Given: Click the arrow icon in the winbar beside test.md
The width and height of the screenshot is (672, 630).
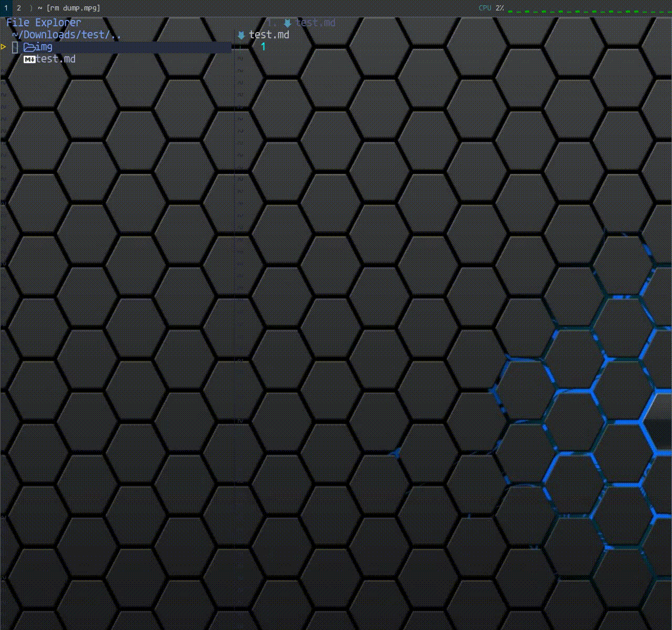Looking at the screenshot, I should (x=241, y=35).
